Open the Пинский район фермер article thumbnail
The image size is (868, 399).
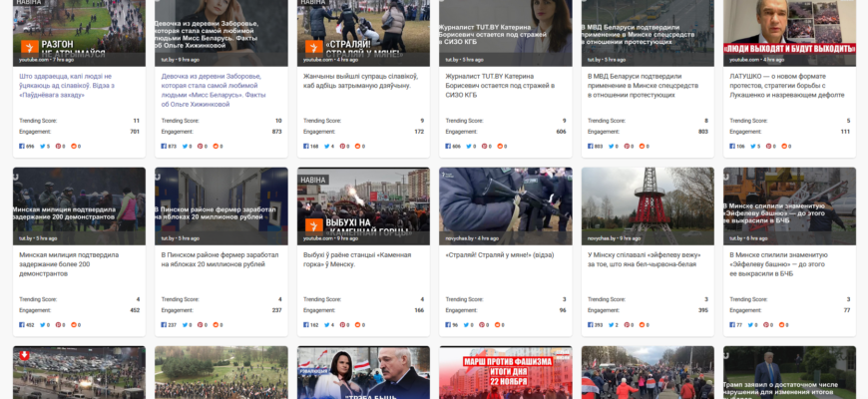tap(220, 204)
